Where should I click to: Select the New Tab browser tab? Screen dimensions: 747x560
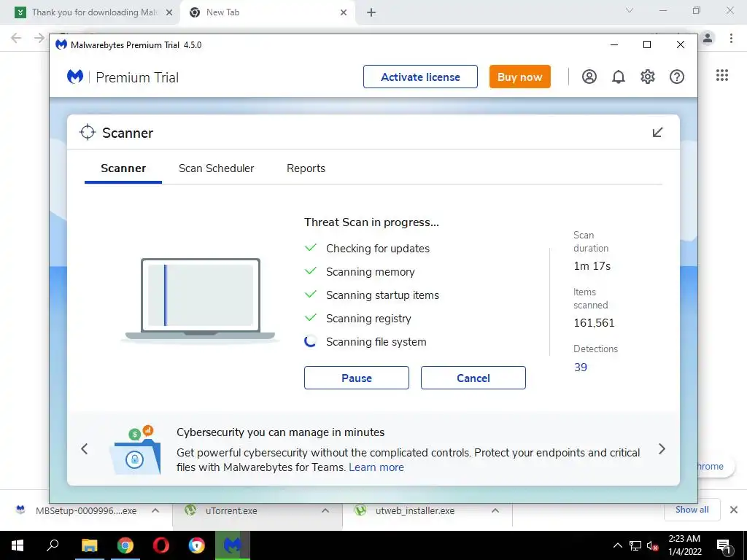pyautogui.click(x=267, y=12)
